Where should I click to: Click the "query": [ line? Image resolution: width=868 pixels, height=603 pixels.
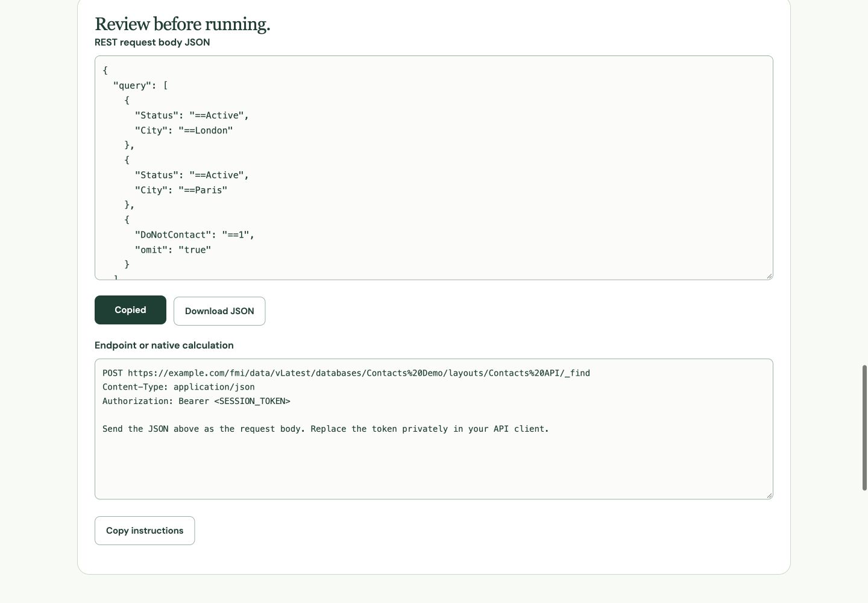pyautogui.click(x=140, y=86)
